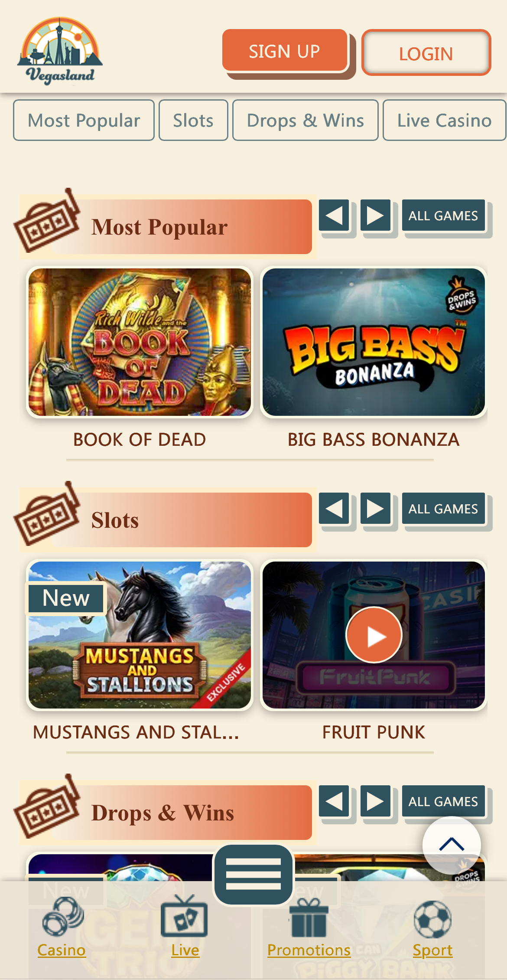This screenshot has width=507, height=980.
Task: Play Fruit Punk with orange play button
Action: coord(374,635)
